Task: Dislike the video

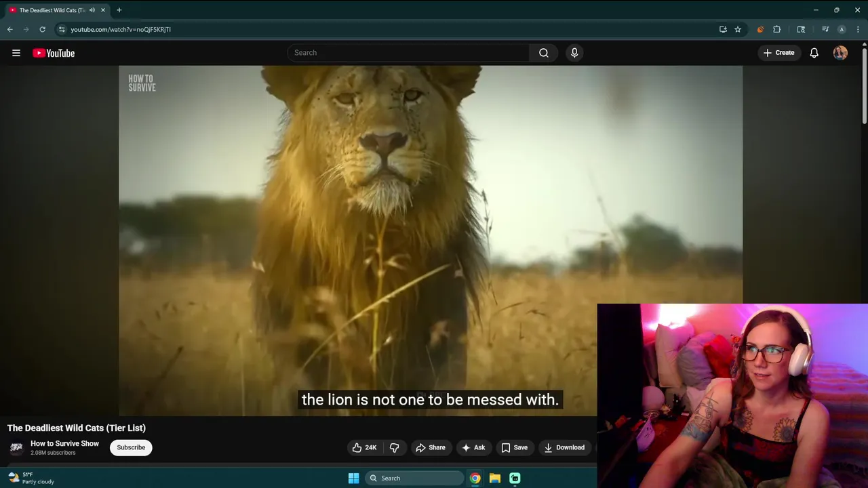Action: click(394, 447)
